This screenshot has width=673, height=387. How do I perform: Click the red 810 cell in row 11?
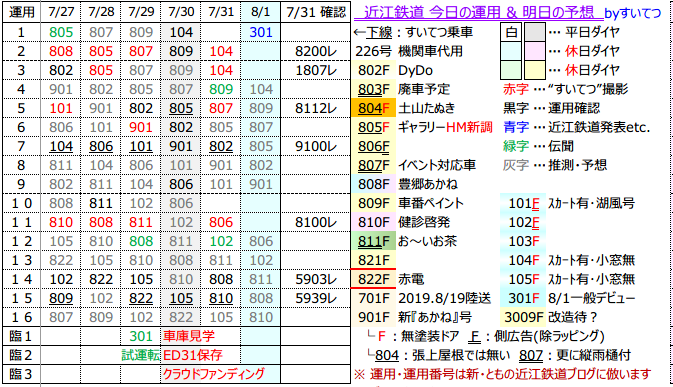(61, 222)
